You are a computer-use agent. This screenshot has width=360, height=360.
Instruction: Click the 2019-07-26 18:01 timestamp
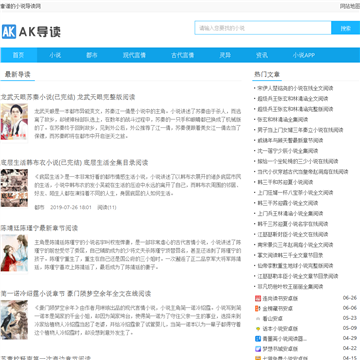click(x=71, y=207)
